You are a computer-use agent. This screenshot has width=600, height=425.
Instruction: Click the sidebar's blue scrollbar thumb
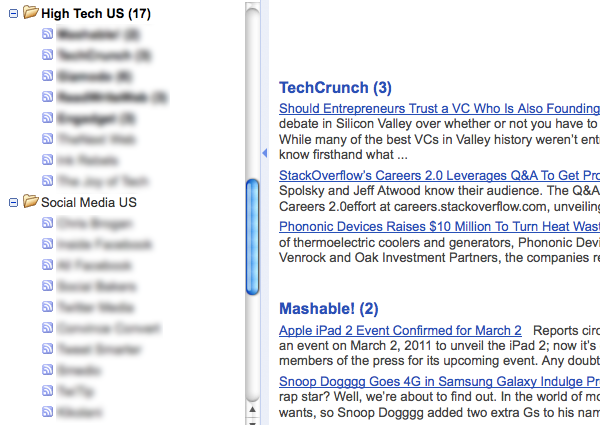(252, 235)
